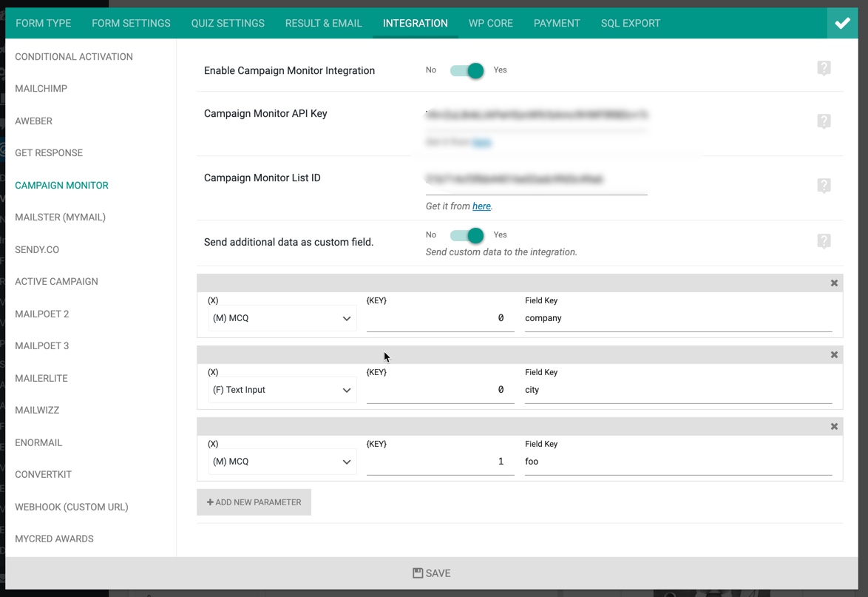Open help icon for Send additional data row

point(824,241)
